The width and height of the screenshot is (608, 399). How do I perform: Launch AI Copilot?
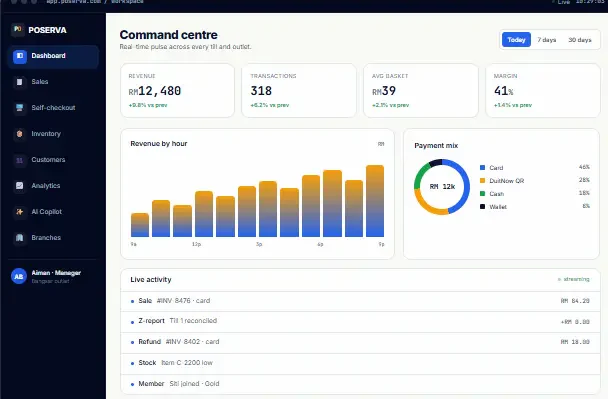(x=53, y=212)
